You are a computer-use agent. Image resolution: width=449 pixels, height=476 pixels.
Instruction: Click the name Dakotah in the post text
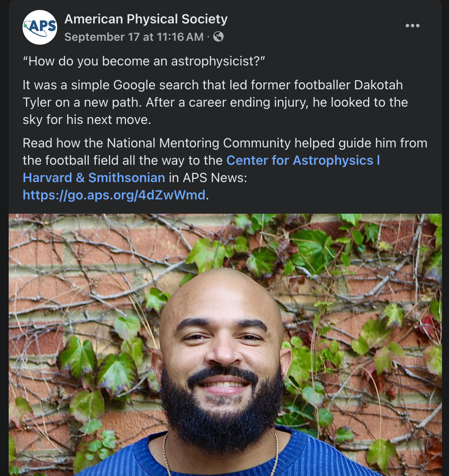click(x=378, y=85)
